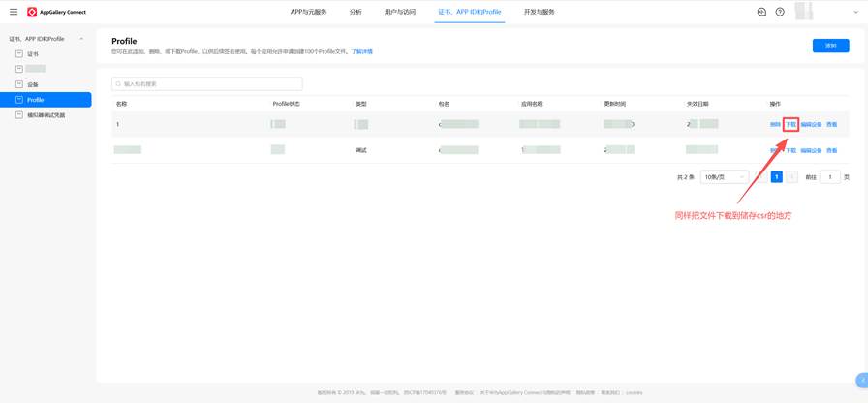
Task: Click the floating support icon at bottom right
Action: [x=860, y=381]
